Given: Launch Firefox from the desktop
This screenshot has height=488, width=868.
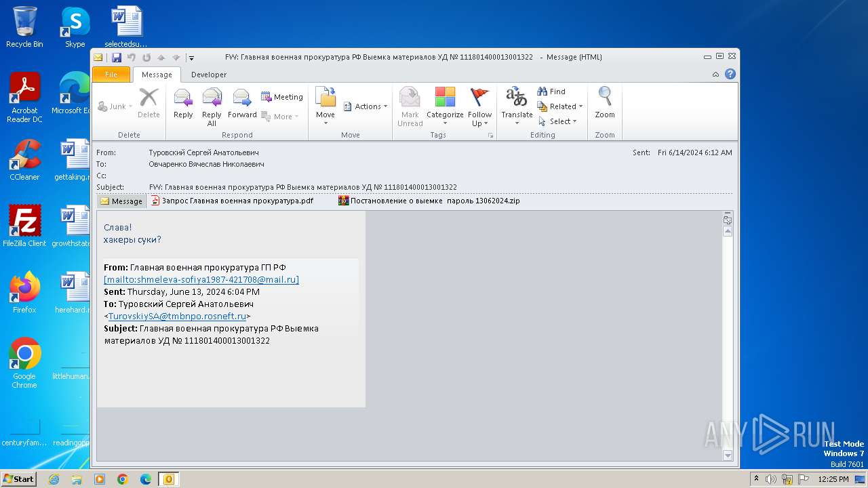Looking at the screenshot, I should [24, 293].
